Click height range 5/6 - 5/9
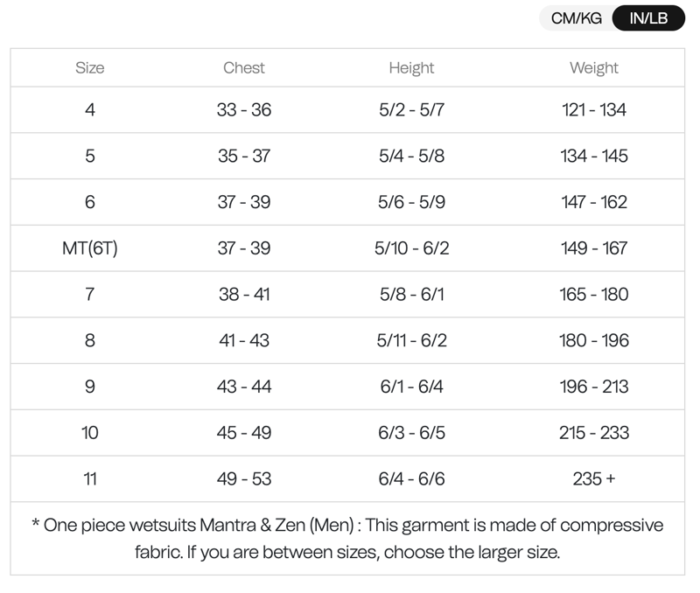 pos(411,202)
